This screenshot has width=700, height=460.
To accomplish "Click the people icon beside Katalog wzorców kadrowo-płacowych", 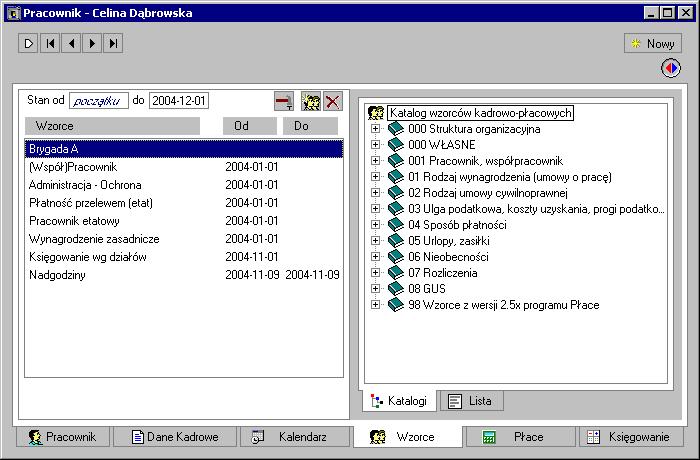I will (x=376, y=113).
